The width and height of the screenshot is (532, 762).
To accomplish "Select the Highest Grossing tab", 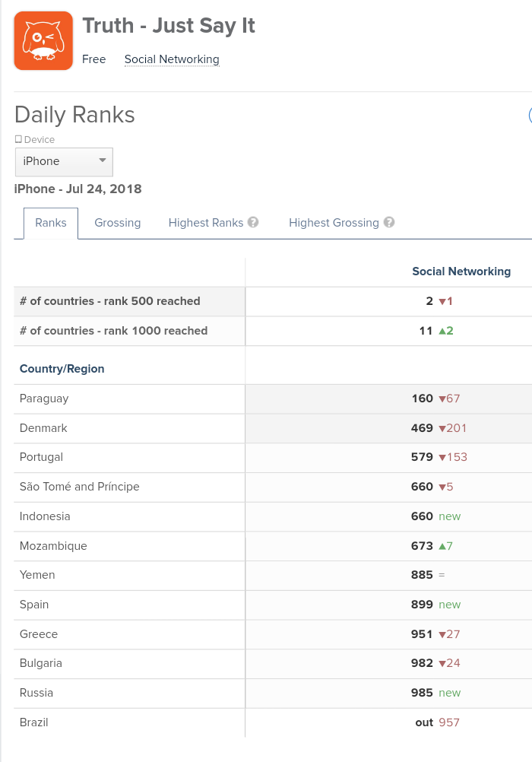I will (x=334, y=223).
